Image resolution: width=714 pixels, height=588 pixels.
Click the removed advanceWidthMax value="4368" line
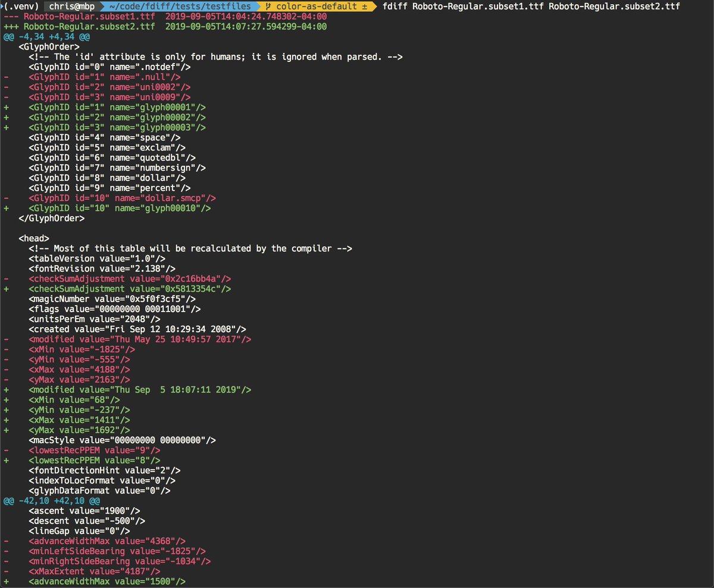[x=107, y=542]
